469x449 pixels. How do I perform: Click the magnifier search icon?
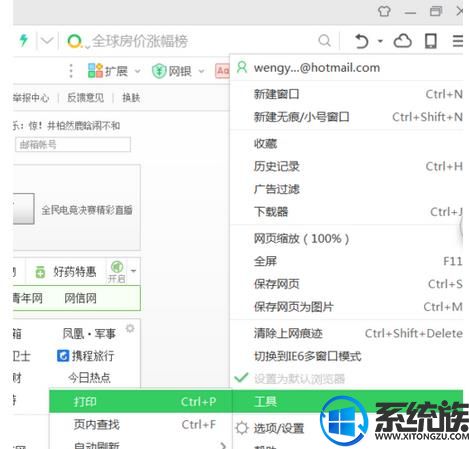324,41
